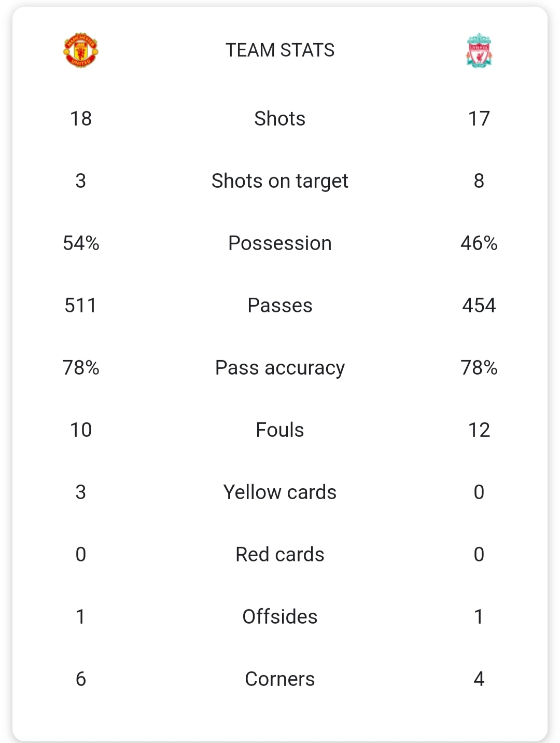Tap the Red cards label
The image size is (560, 743).
280,554
